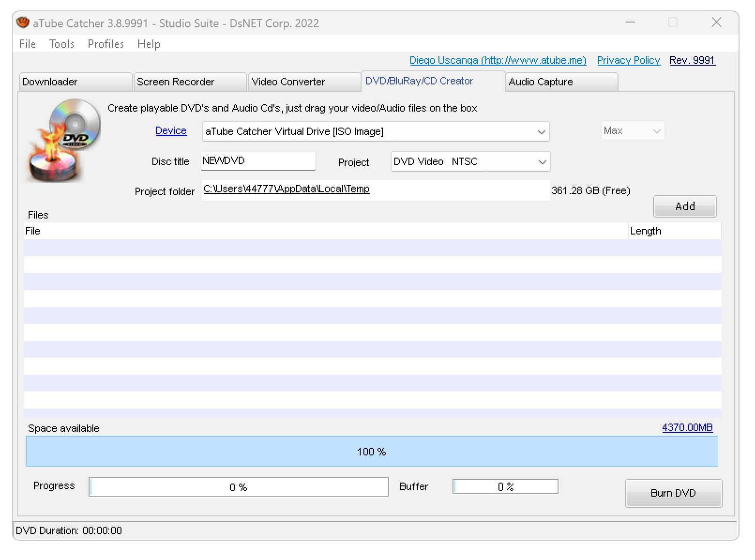This screenshot has width=755, height=560.
Task: Open the Privacy Policy link
Action: coord(628,61)
